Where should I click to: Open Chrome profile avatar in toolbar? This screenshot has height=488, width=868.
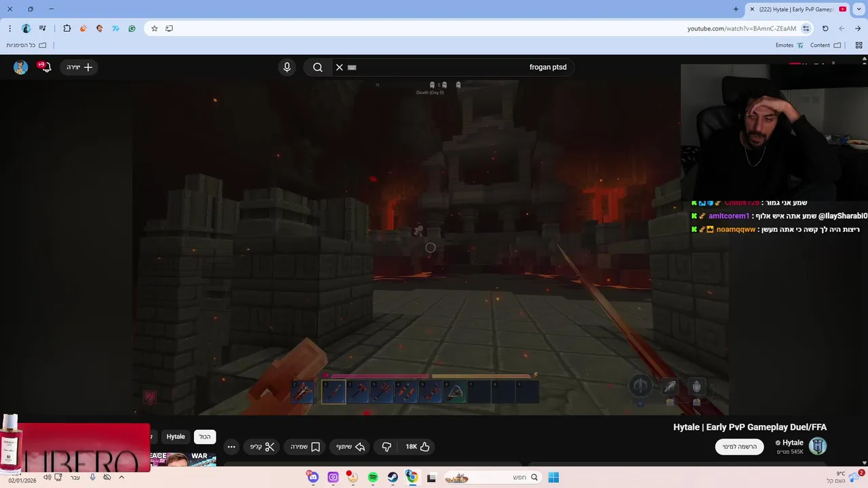click(26, 28)
